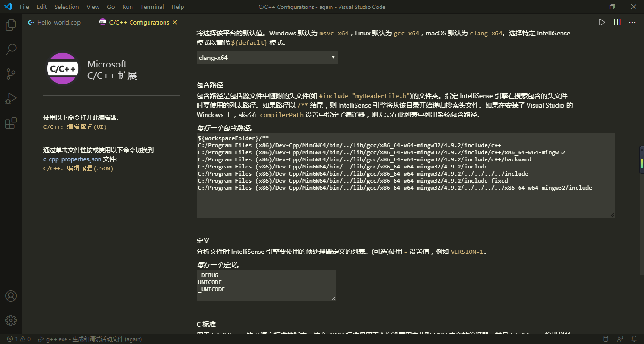Click the VS Code logo icon
This screenshot has width=644, height=344.
(x=8, y=7)
